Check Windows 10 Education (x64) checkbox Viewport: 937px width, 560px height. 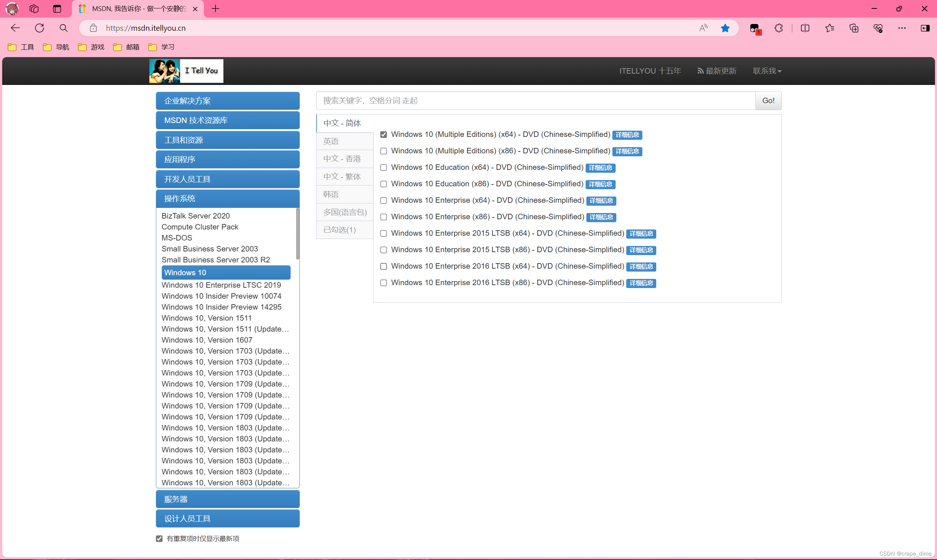pyautogui.click(x=384, y=168)
